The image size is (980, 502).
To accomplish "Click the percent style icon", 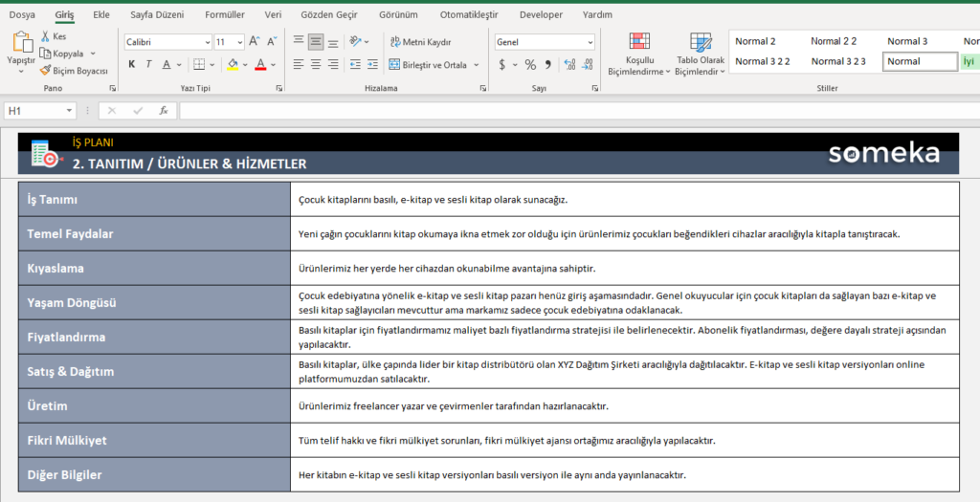I will (x=530, y=65).
